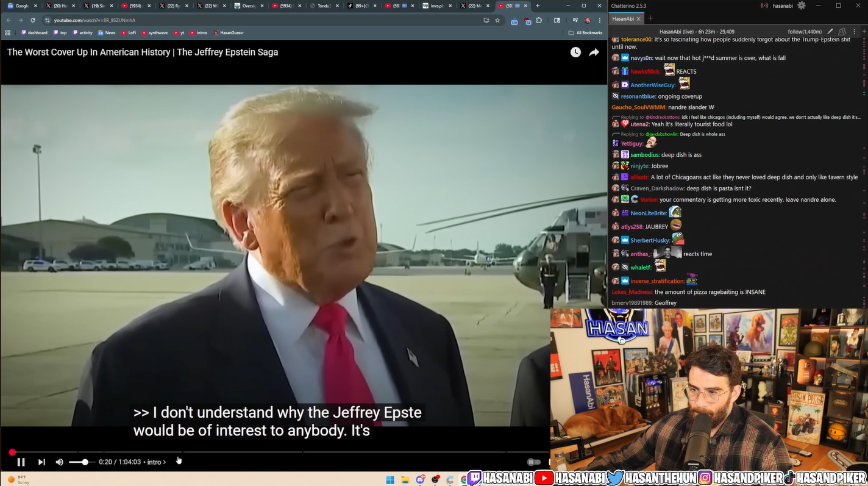
Task: Open Chatterino settings gear
Action: 802,5
